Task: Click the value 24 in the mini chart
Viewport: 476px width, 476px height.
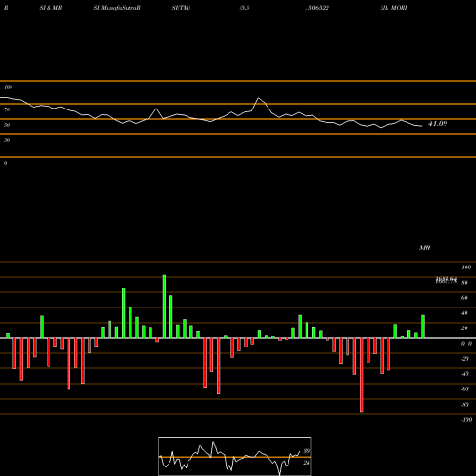Action: pos(307,463)
